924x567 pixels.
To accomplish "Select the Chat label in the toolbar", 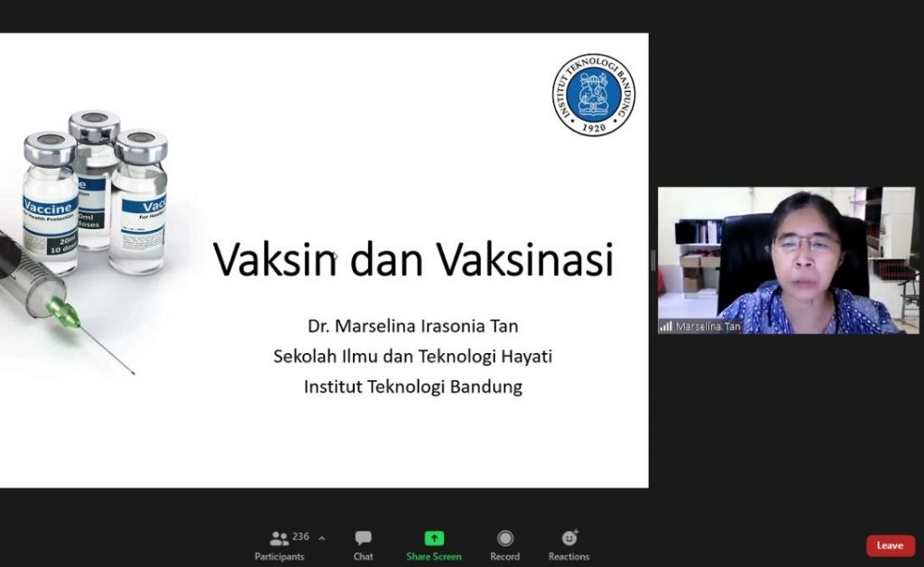I will (363, 557).
